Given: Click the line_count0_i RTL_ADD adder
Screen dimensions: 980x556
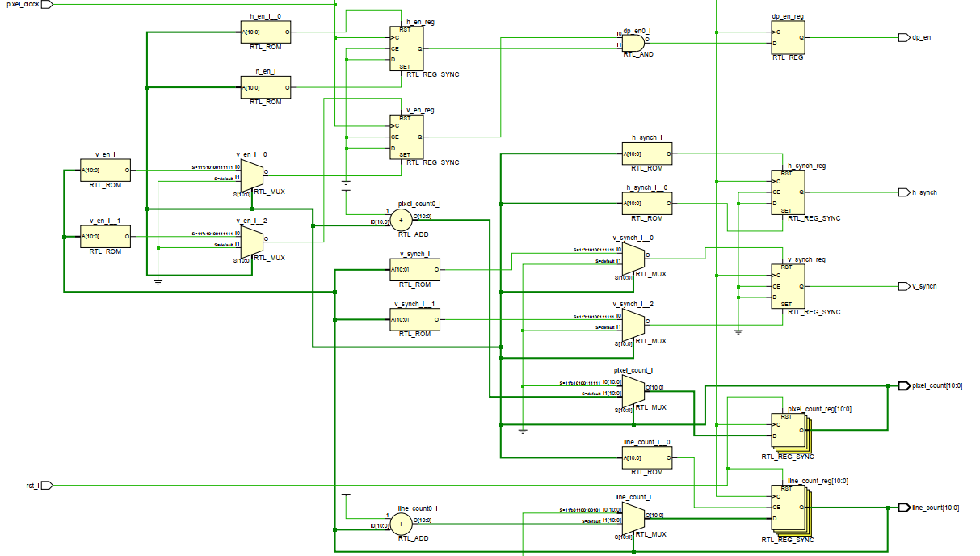Looking at the screenshot, I should pyautogui.click(x=401, y=524).
